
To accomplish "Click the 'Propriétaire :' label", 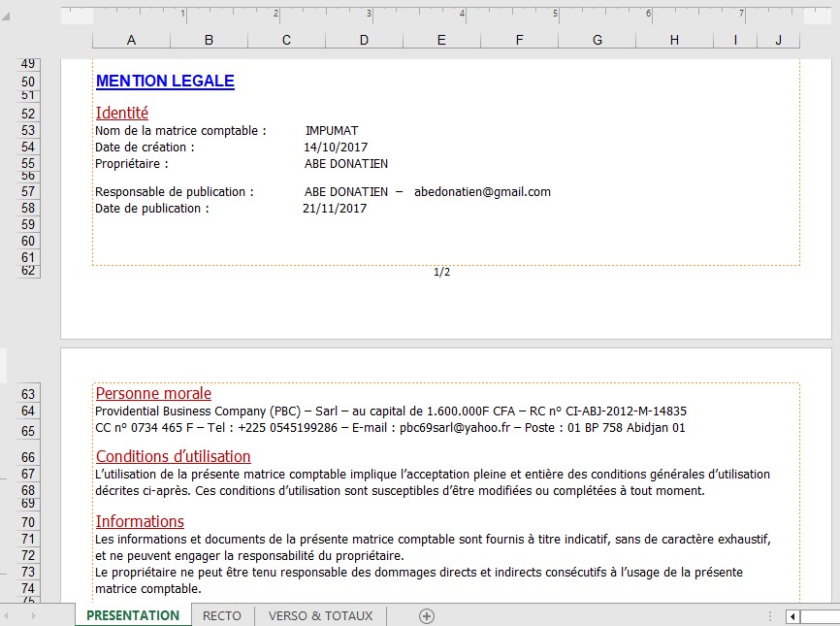I will (131, 164).
